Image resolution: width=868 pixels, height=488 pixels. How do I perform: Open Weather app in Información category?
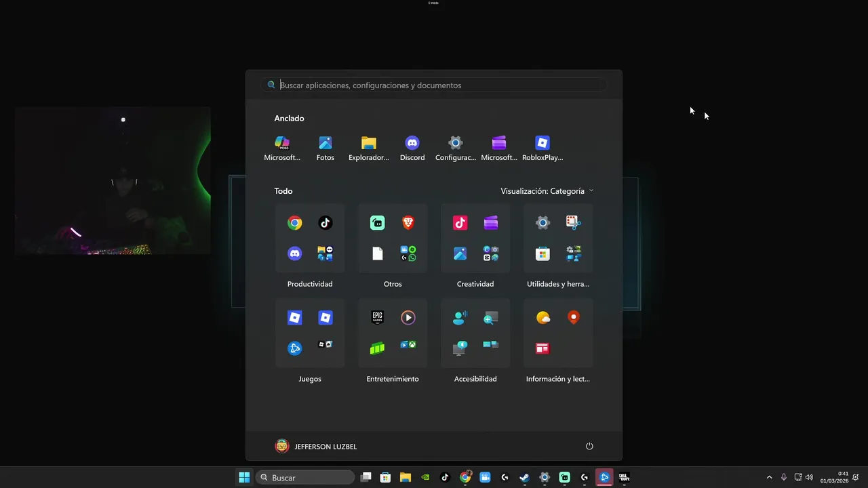(543, 318)
